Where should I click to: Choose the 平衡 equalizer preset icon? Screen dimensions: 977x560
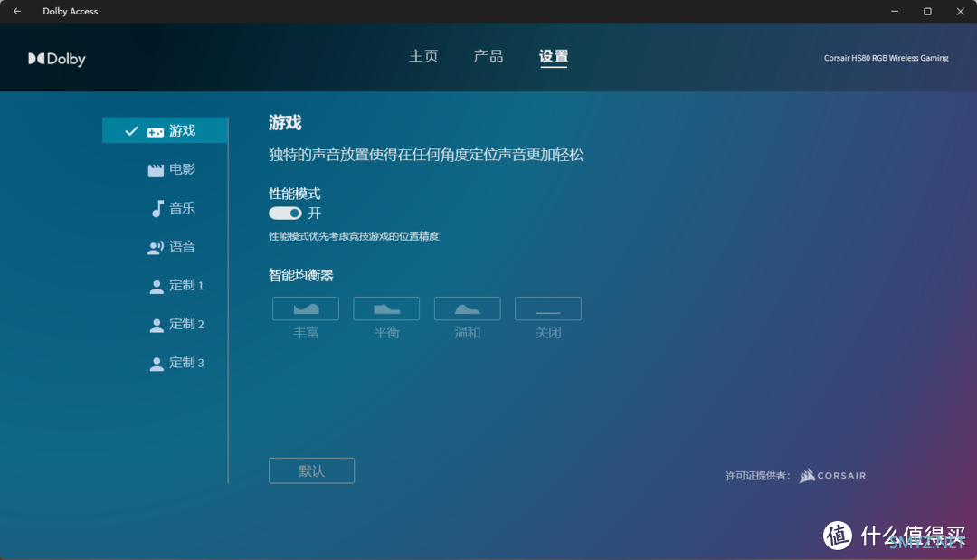pyautogui.click(x=386, y=308)
